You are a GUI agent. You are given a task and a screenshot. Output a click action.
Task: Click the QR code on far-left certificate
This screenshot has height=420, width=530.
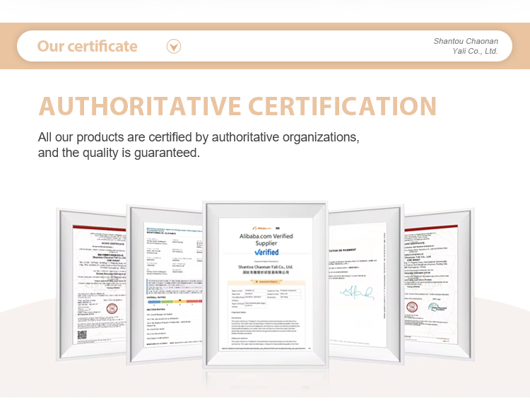[x=82, y=334]
